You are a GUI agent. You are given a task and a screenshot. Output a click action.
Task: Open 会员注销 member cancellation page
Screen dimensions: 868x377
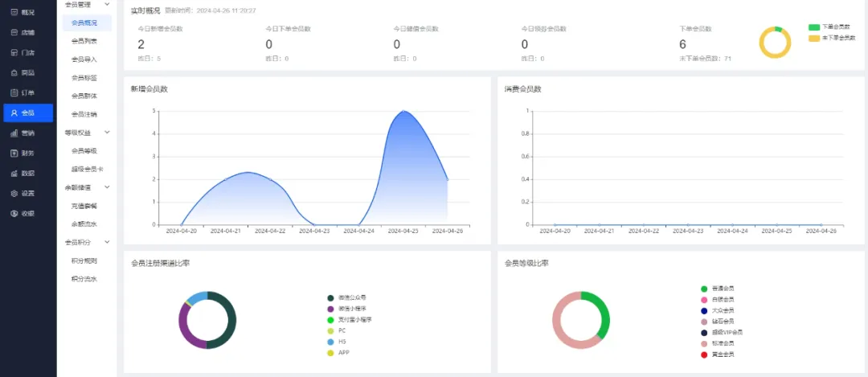tap(84, 114)
